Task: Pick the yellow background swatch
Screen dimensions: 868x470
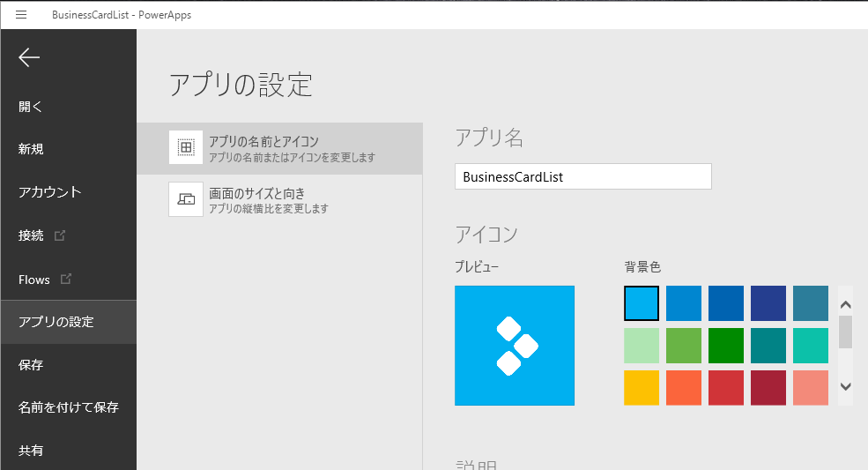Action: coord(642,388)
